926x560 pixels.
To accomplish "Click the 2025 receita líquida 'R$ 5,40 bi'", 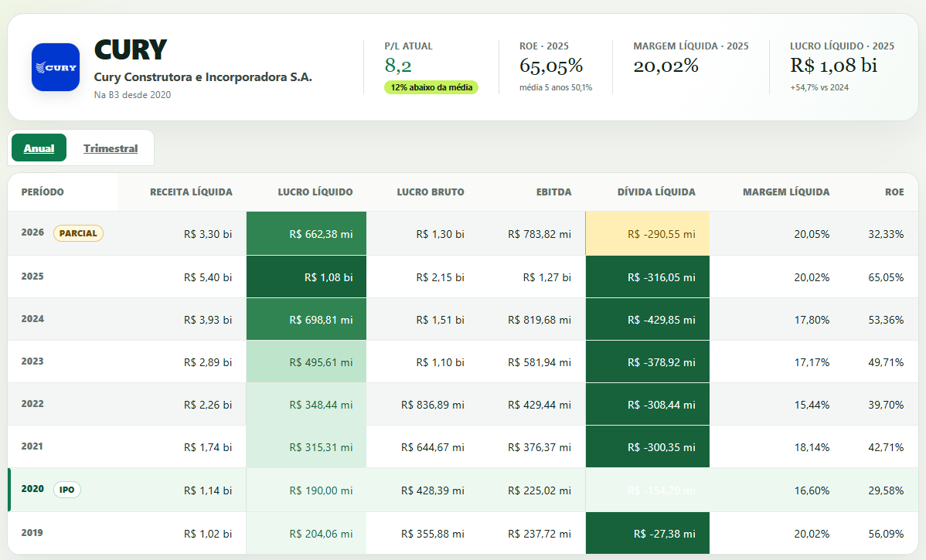I will (x=208, y=277).
